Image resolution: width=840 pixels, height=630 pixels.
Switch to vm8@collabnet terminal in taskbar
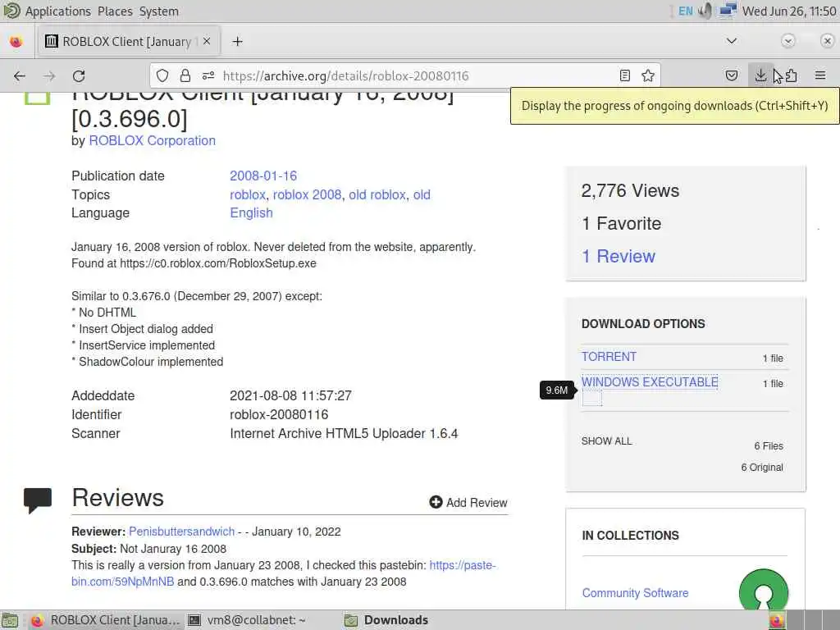point(248,620)
